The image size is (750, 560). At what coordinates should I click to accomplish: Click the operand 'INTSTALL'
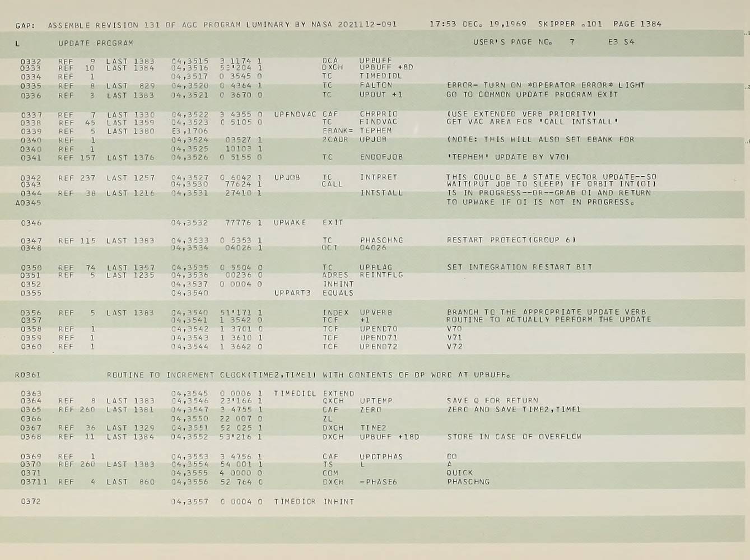click(x=381, y=193)
